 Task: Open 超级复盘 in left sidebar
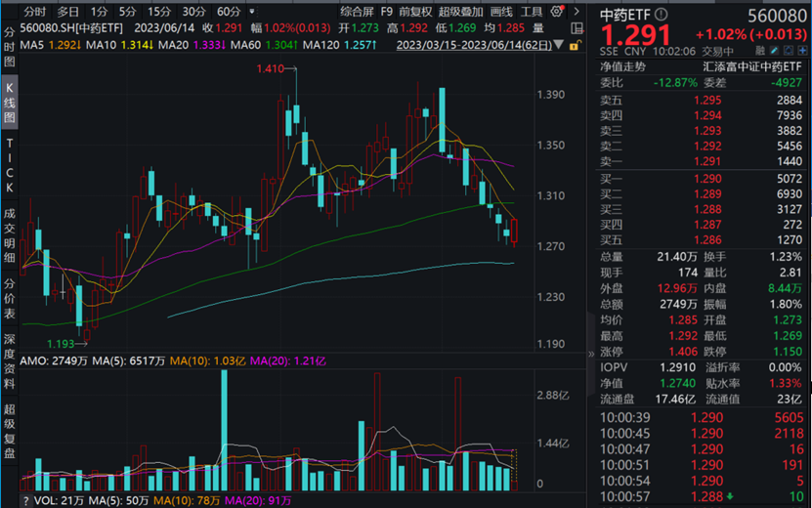(10, 432)
